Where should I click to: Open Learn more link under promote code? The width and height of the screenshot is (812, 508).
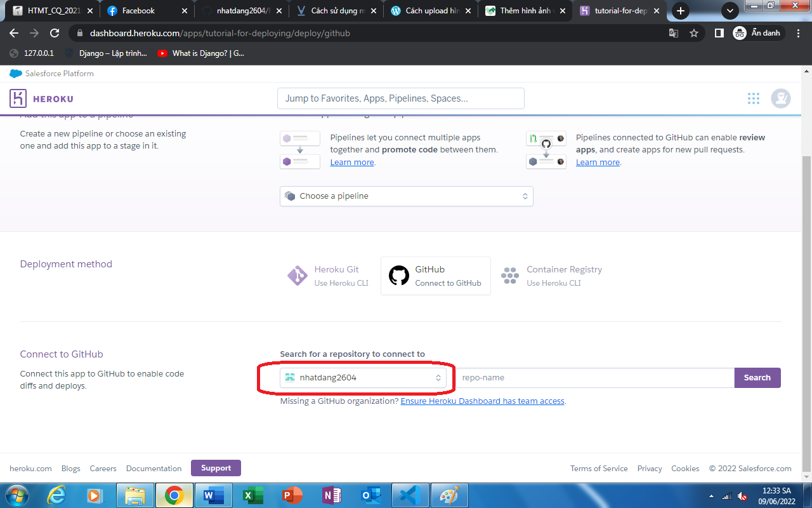click(x=352, y=163)
